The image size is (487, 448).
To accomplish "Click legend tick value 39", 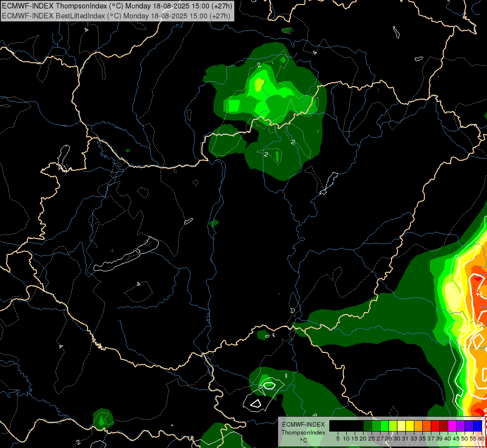I will [x=439, y=439].
